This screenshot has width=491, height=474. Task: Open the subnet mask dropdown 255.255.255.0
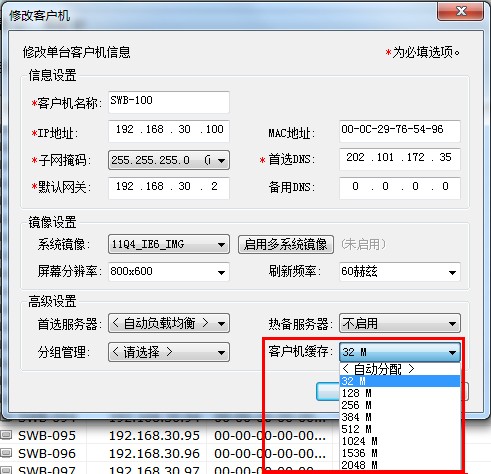(169, 160)
